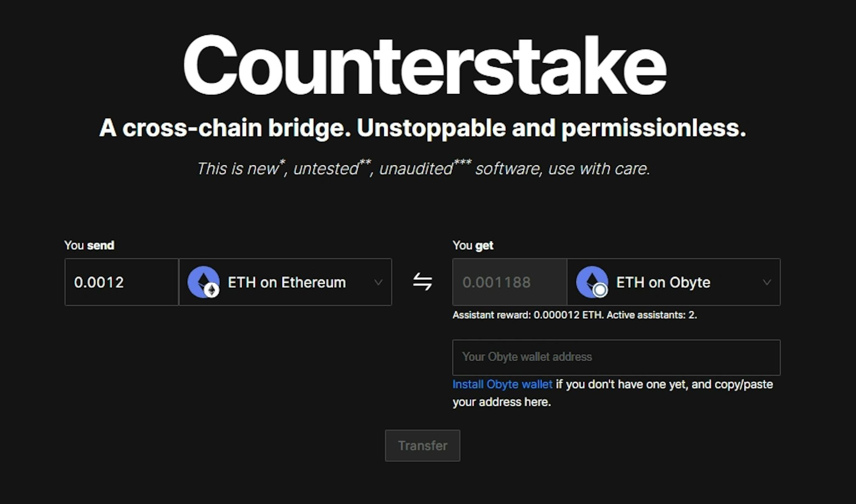Click the You get label

tap(472, 245)
